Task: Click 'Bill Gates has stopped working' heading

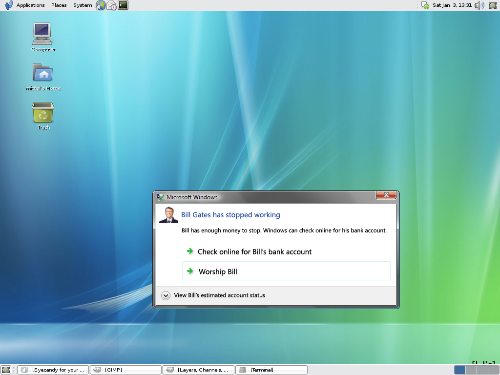Action: [x=231, y=215]
